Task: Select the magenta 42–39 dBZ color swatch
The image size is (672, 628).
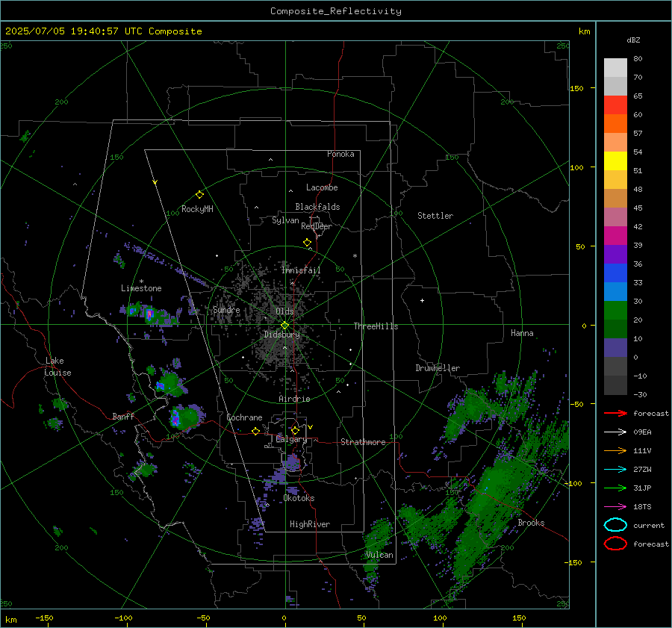Action: [x=615, y=235]
